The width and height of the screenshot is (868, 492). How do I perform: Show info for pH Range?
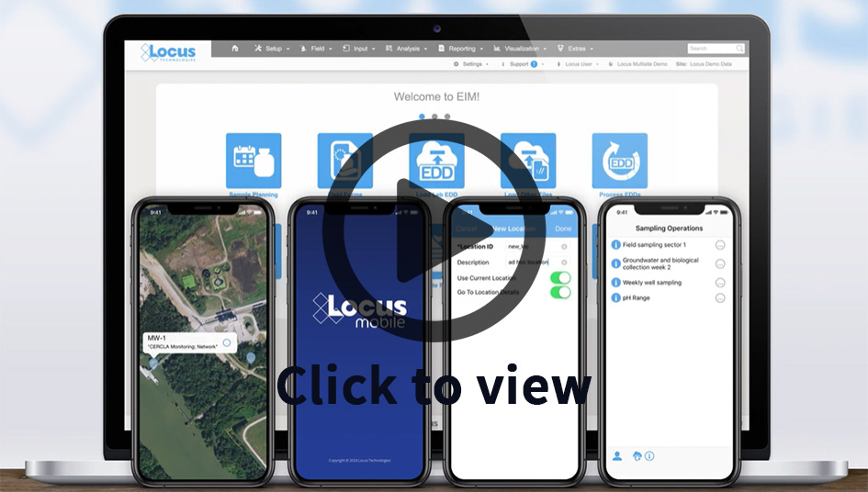[615, 297]
